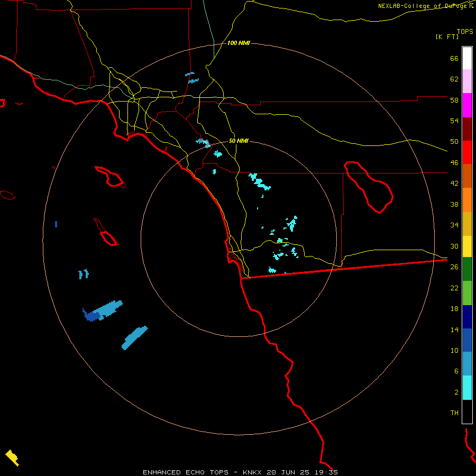Click the '66' legend value
Viewport: 476px width, 476px height.
pyautogui.click(x=454, y=58)
